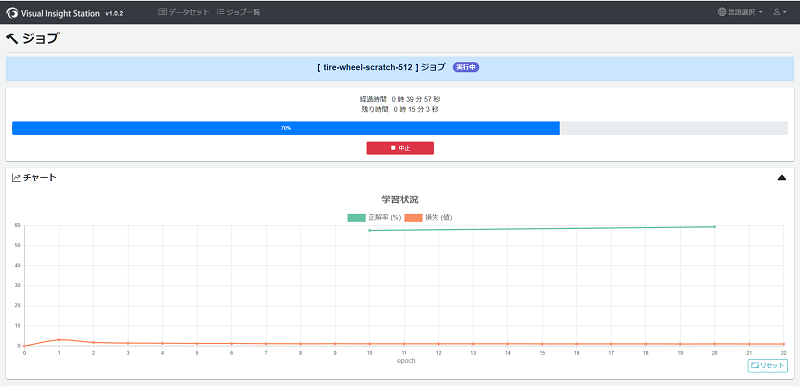Open the ジョブ一覧 menu item
This screenshot has width=800, height=387.
[x=238, y=12]
